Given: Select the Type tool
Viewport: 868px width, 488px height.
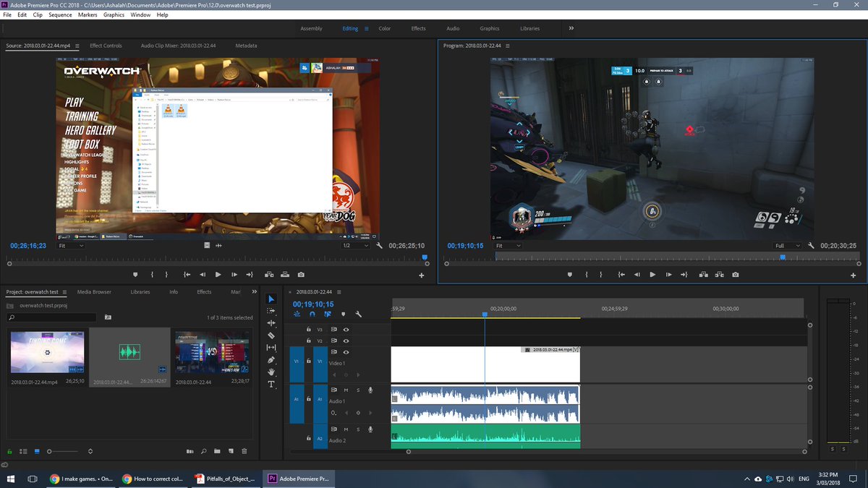Looking at the screenshot, I should 271,384.
